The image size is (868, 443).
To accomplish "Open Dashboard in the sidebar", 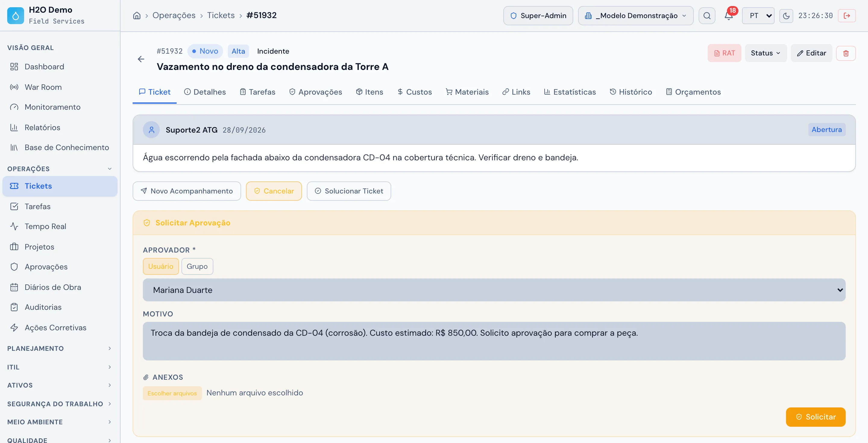I will click(60, 67).
